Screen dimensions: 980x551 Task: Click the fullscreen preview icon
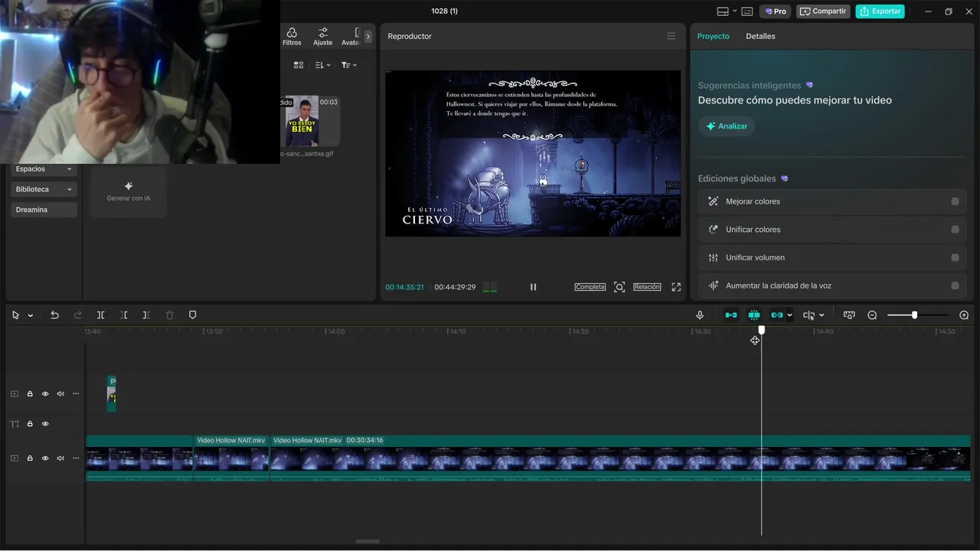676,287
